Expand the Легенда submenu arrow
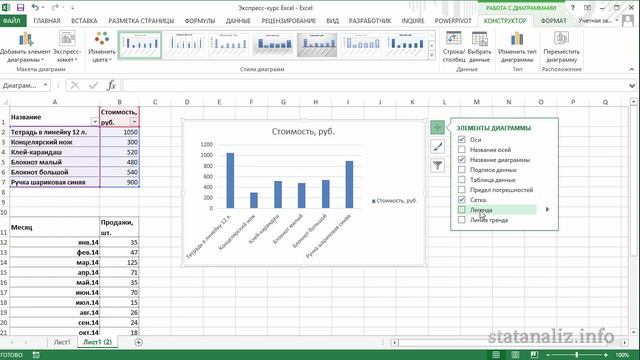 click(x=547, y=209)
